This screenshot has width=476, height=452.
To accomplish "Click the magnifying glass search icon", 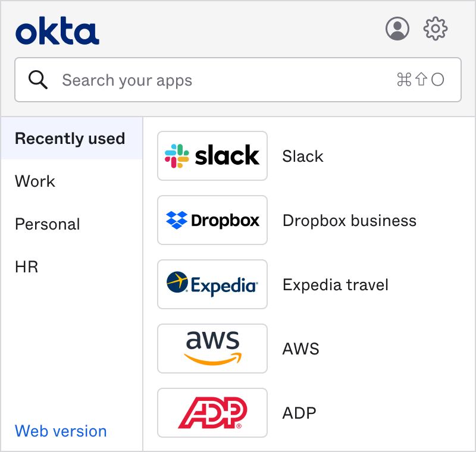I will click(38, 80).
